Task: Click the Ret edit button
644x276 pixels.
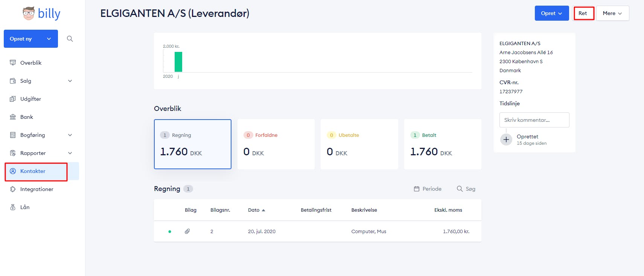Action: [x=583, y=13]
